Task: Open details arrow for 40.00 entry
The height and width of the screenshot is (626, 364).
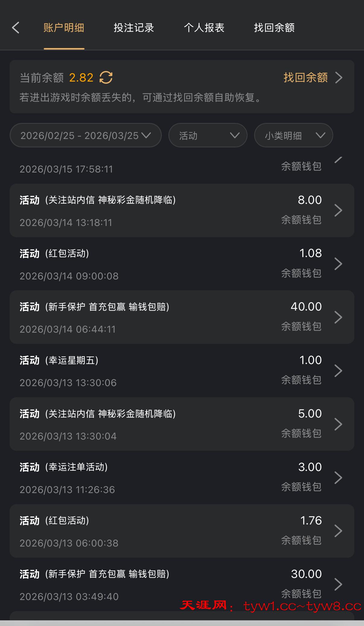Action: tap(338, 317)
